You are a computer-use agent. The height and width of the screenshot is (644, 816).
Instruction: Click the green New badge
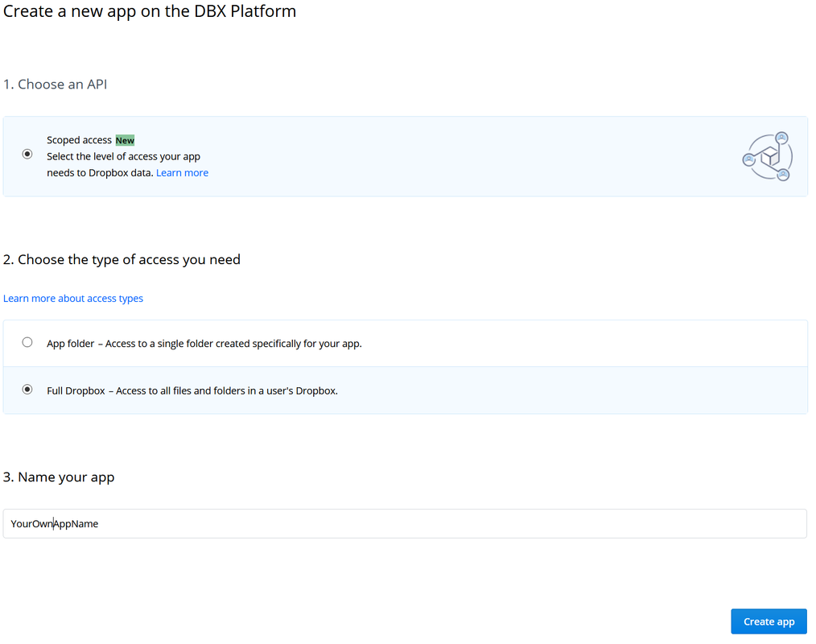coord(125,140)
